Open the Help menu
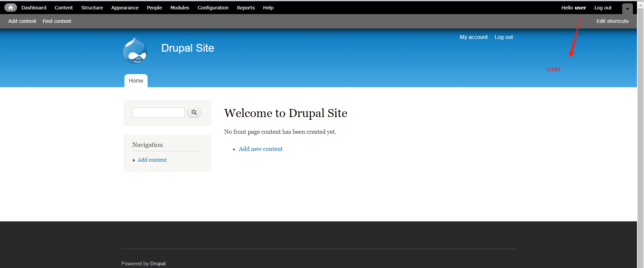This screenshot has height=268, width=644. coord(268,7)
